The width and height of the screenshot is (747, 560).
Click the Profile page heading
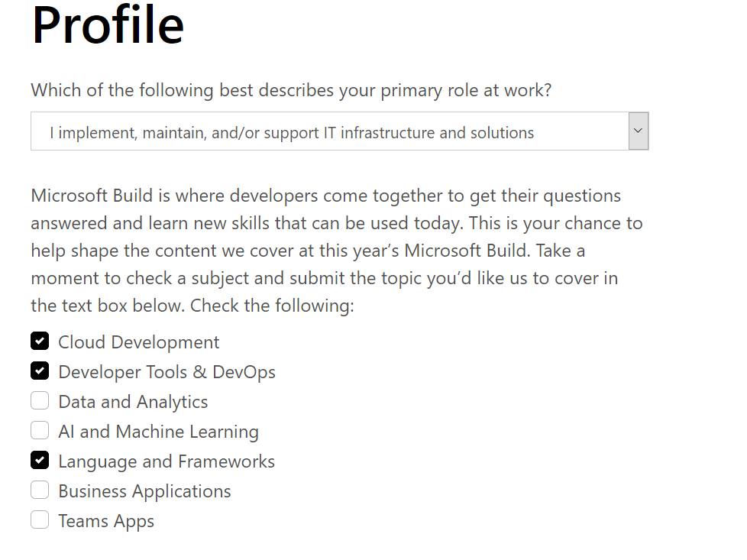point(108,24)
